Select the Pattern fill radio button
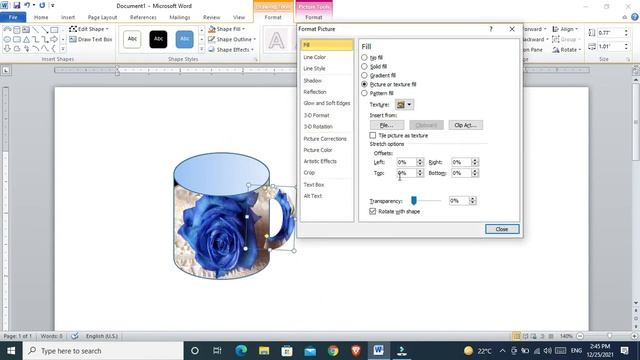This screenshot has height=360, width=640. [364, 93]
